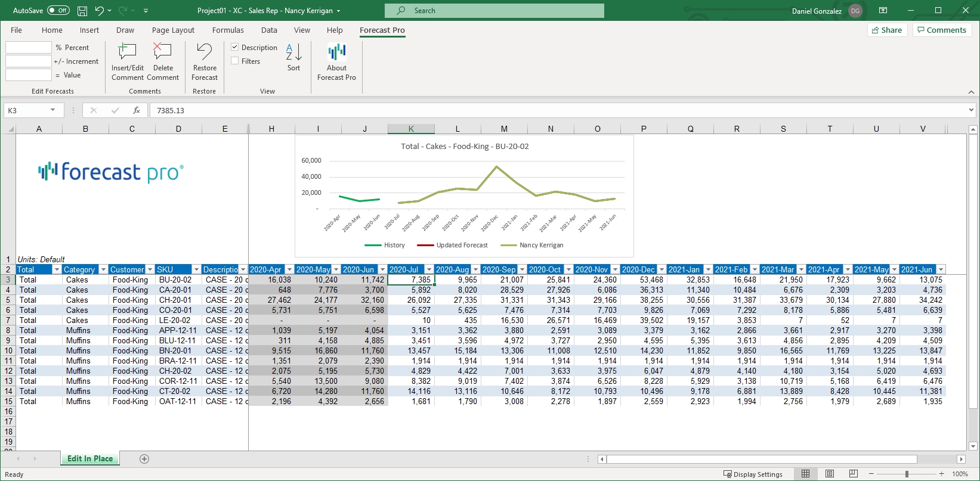980x481 pixels.
Task: Click the Redo arrow icon
Action: click(x=123, y=11)
